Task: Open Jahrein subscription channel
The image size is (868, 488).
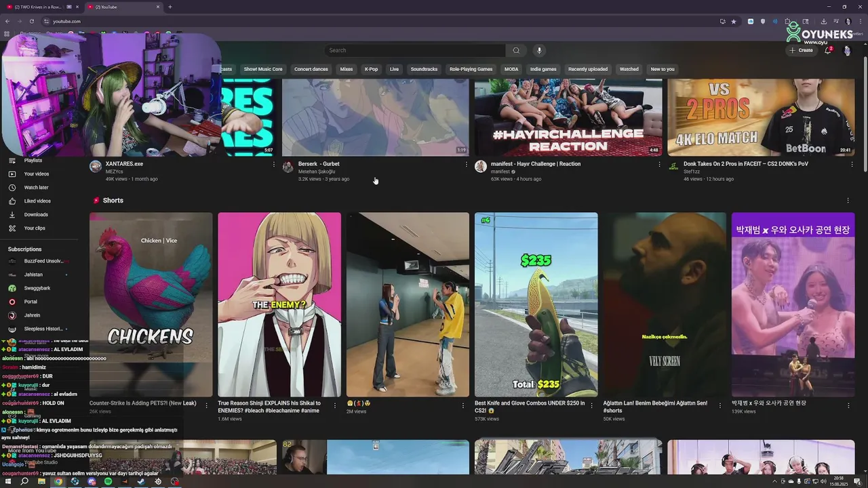Action: coord(32,315)
